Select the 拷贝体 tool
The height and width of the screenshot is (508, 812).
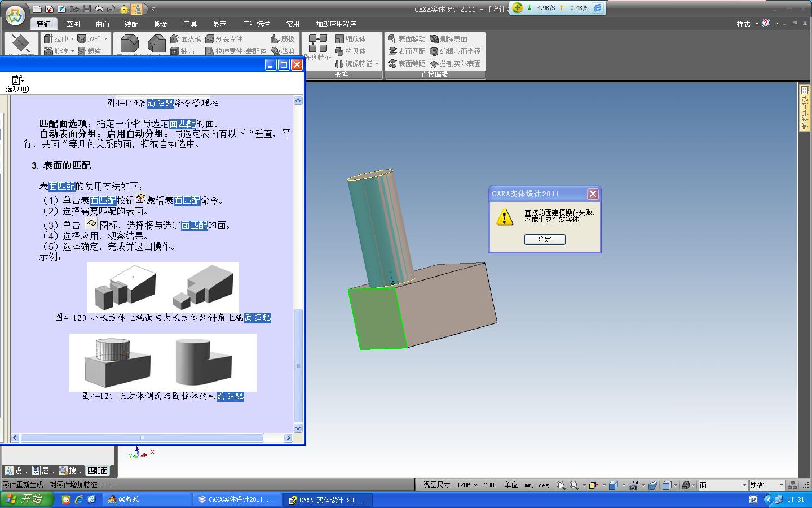coord(350,51)
